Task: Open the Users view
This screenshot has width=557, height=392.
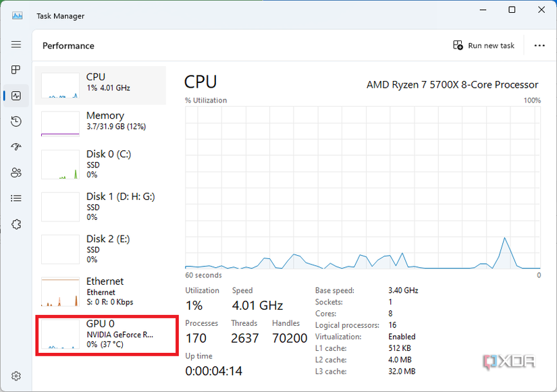Action: point(16,172)
